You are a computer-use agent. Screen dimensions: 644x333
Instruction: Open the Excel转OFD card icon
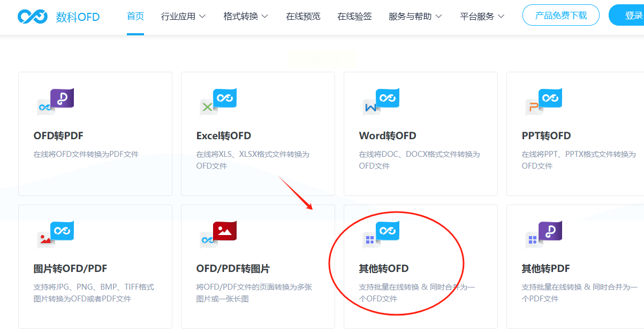click(218, 102)
